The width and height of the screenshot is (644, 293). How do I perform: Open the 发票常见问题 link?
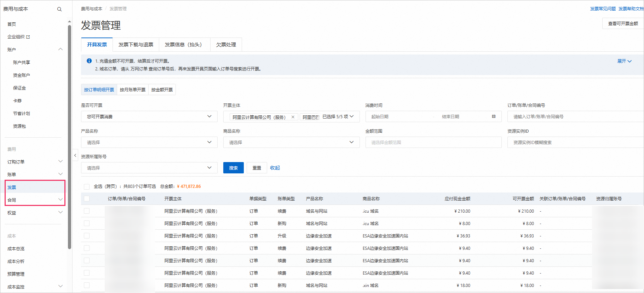click(603, 9)
